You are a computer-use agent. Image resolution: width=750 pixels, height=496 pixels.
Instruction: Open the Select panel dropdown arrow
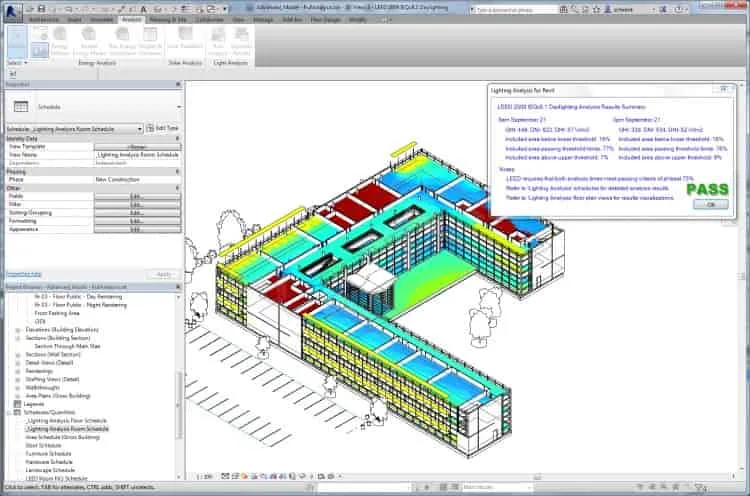[x=26, y=63]
